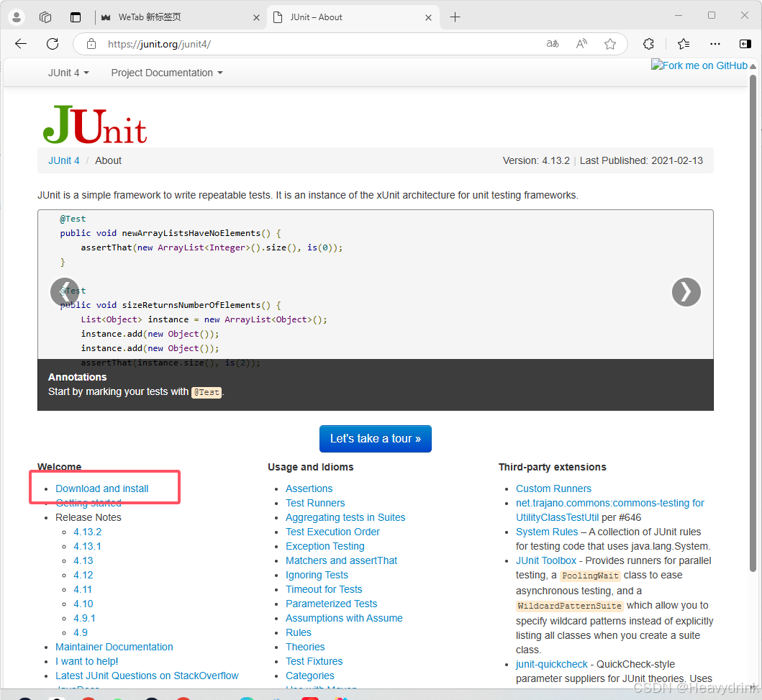Open the tab actions menu icon
The image size is (762, 700).
click(76, 17)
